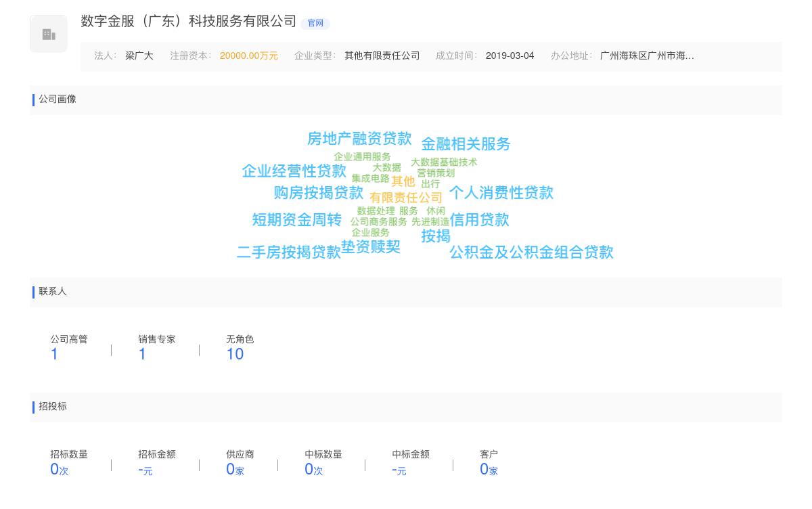Open 客户 value 0家
The height and width of the screenshot is (509, 812).
(x=489, y=469)
